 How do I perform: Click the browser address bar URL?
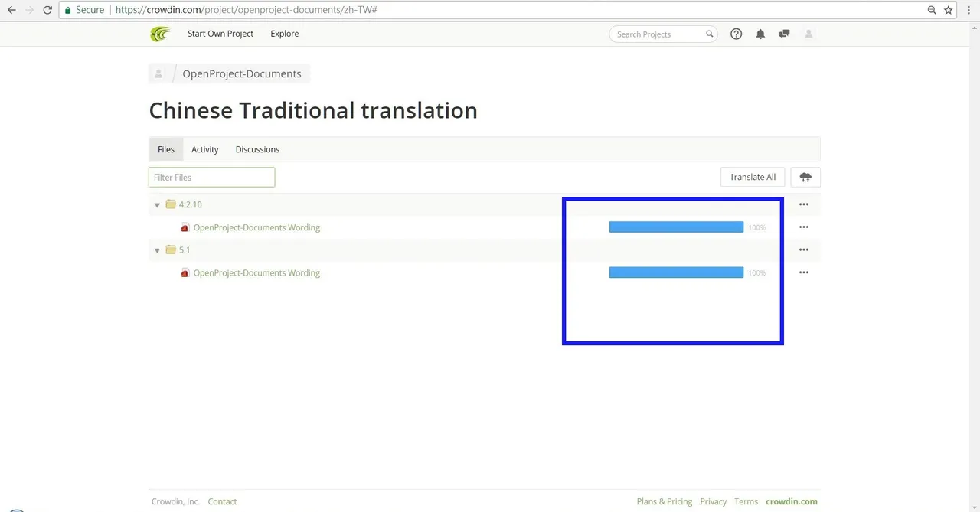[247, 10]
